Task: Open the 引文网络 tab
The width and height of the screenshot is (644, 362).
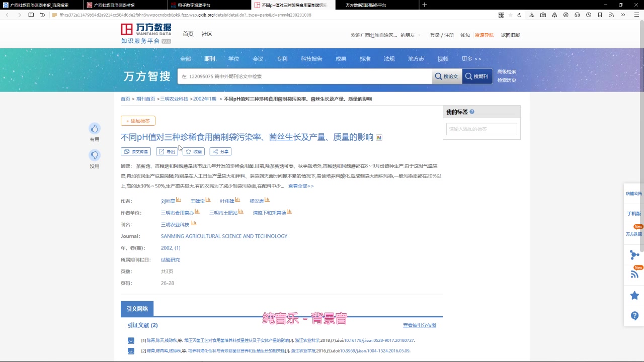Action: point(137,309)
